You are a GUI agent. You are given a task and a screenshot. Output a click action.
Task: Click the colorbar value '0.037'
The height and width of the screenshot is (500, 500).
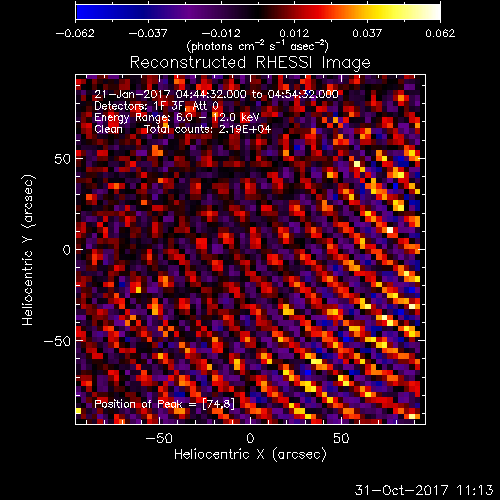(367, 33)
